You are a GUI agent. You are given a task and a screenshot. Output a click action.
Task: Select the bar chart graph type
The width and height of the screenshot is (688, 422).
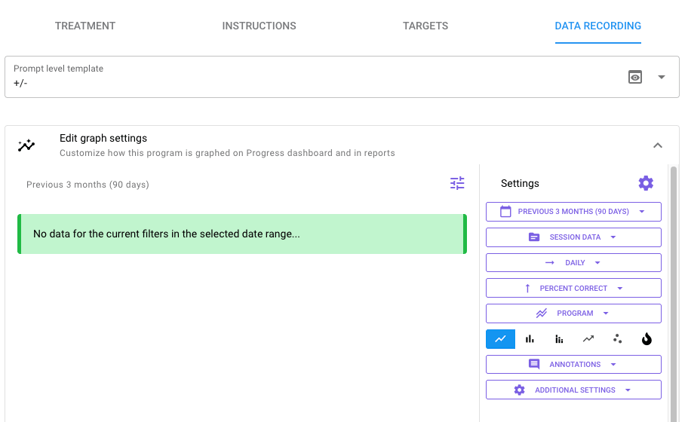coord(530,339)
